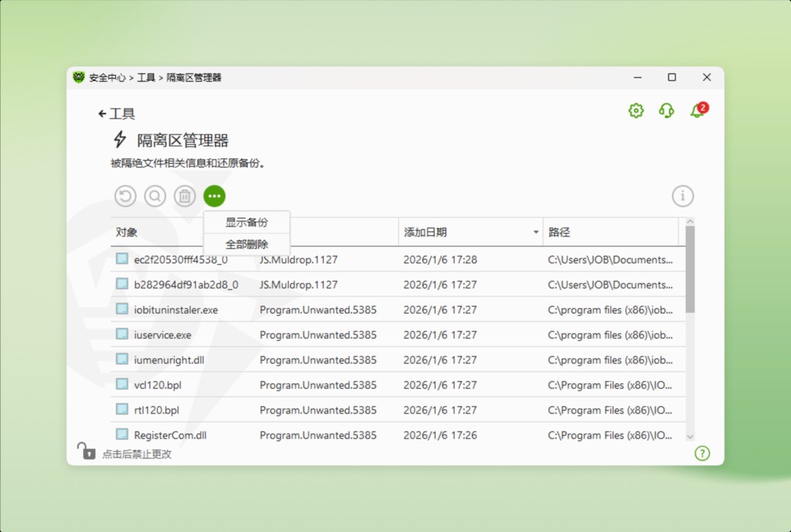Tick the checkbox for ec2f20530fff4538_0
The image size is (791, 532).
coord(122,259)
